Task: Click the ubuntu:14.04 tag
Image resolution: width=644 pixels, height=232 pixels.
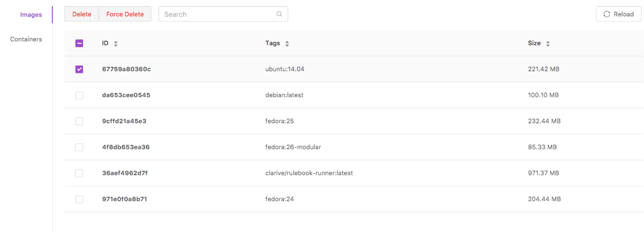Action: (x=285, y=69)
